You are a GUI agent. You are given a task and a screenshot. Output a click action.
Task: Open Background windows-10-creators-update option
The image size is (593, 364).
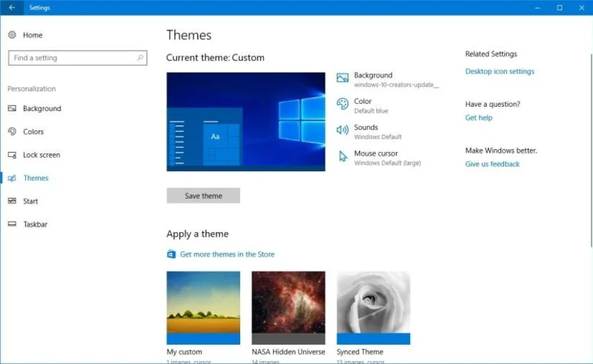click(388, 79)
